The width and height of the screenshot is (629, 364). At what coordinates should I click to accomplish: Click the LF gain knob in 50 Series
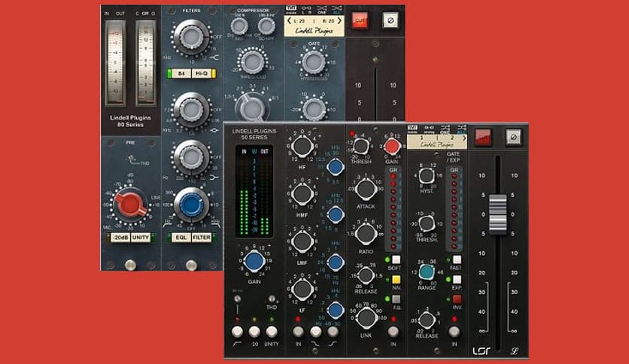[302, 289]
